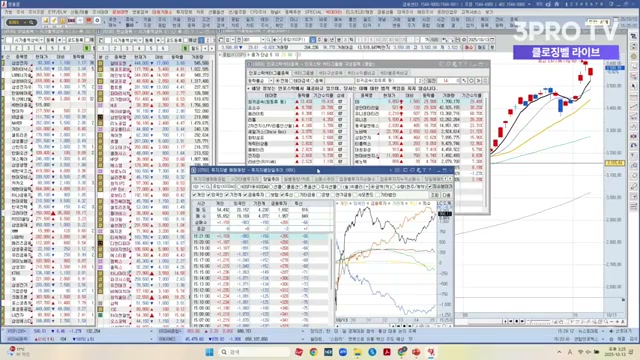The height and width of the screenshot is (360, 640).
Task: Open the Windows Start menu
Action: (209, 352)
